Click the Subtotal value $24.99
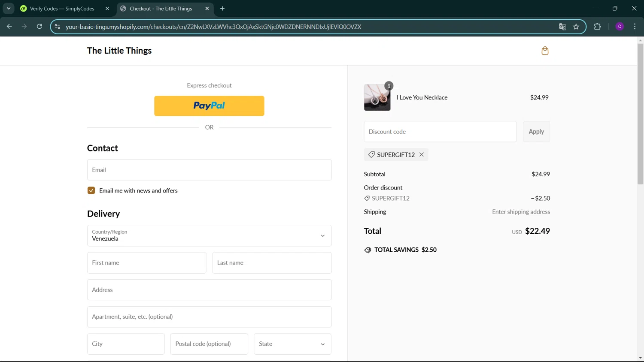This screenshot has height=362, width=644. (x=541, y=174)
